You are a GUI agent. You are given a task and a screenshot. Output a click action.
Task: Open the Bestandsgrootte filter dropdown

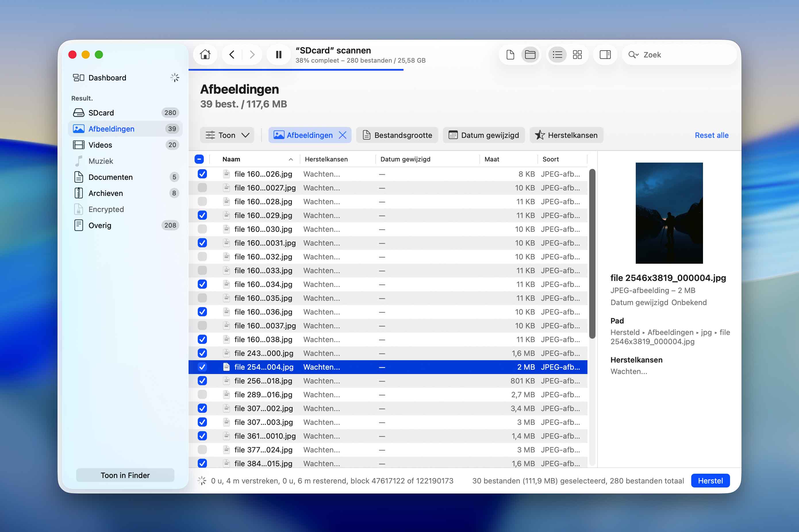397,135
